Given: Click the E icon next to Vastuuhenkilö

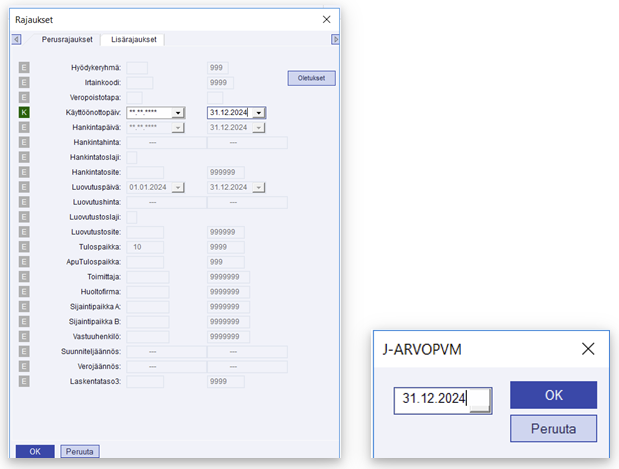Looking at the screenshot, I should [x=24, y=336].
